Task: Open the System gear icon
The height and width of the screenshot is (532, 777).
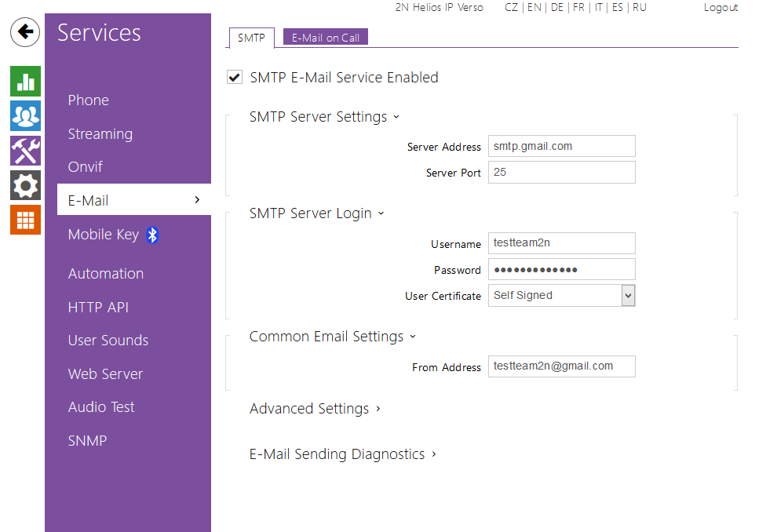Action: point(25,186)
